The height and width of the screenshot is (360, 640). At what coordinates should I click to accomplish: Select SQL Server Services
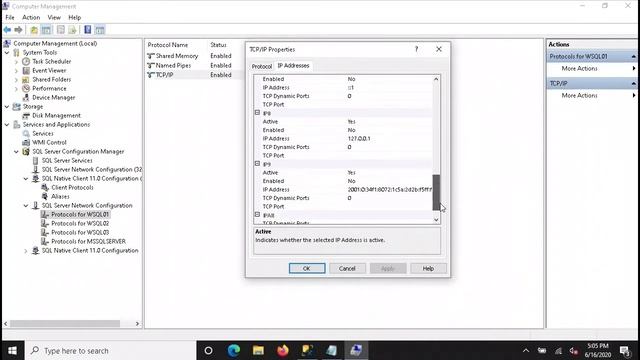67,160
